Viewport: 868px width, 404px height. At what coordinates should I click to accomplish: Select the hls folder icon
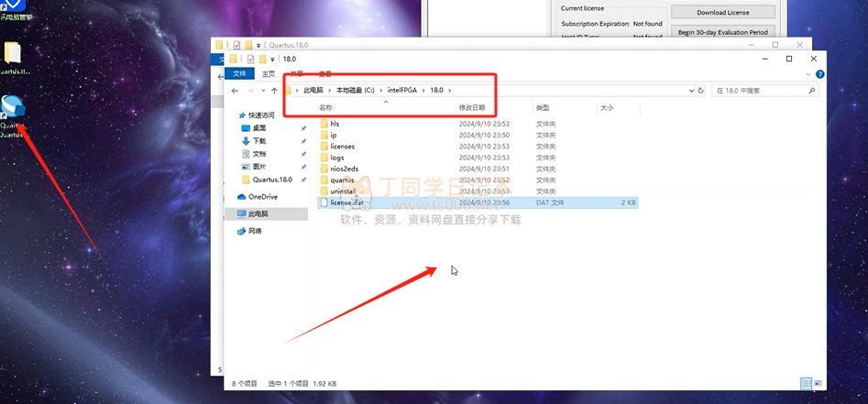click(324, 124)
